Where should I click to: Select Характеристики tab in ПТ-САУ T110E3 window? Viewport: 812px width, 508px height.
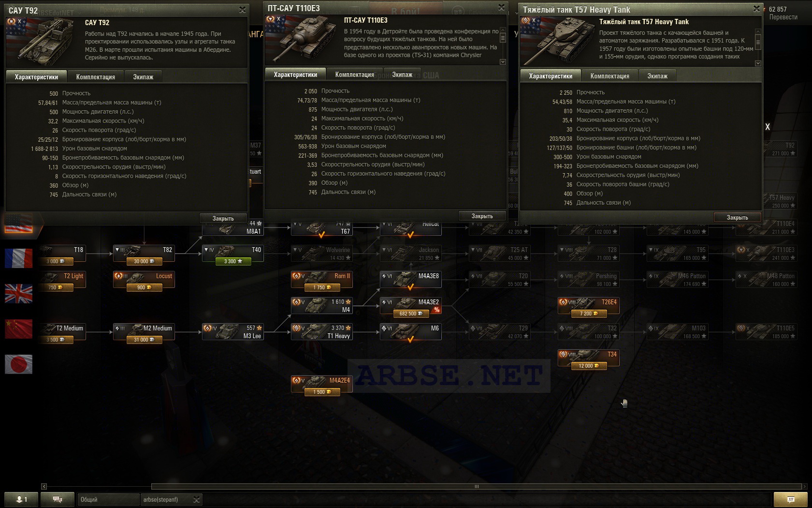[295, 75]
